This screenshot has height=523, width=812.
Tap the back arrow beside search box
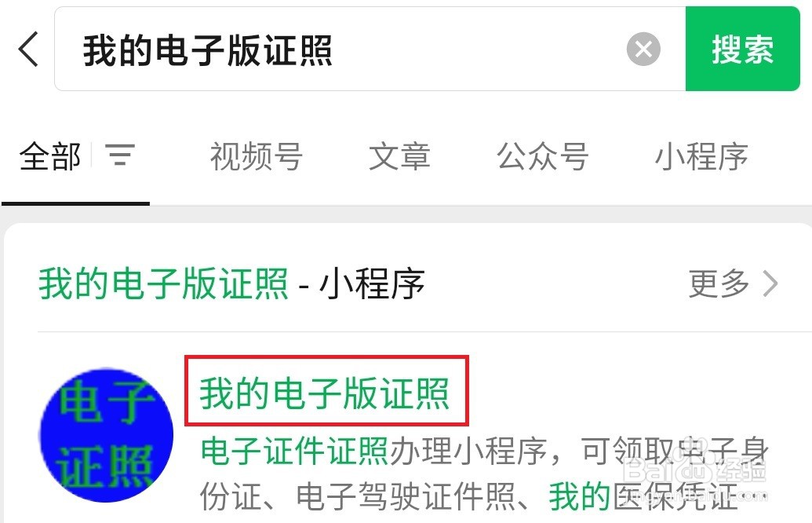pos(29,49)
